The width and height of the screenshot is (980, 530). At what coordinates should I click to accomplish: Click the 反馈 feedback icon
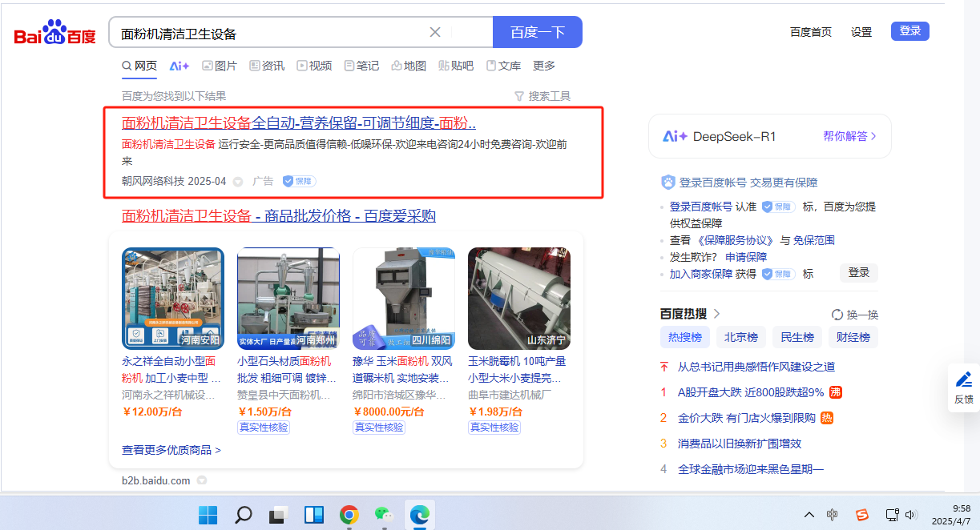click(964, 387)
